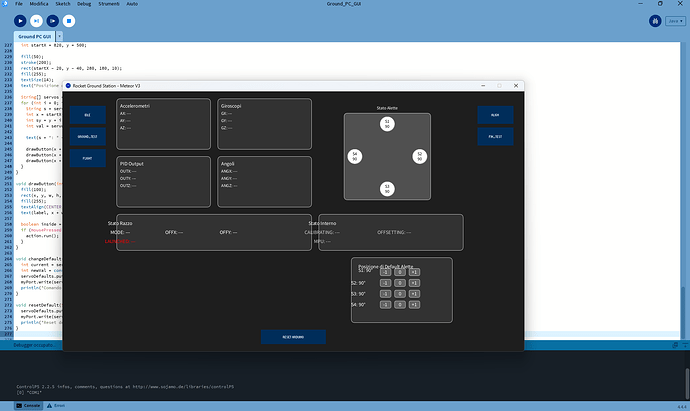Open the Sketch menu
Image resolution: width=690 pixels, height=411 pixels.
[x=63, y=4]
